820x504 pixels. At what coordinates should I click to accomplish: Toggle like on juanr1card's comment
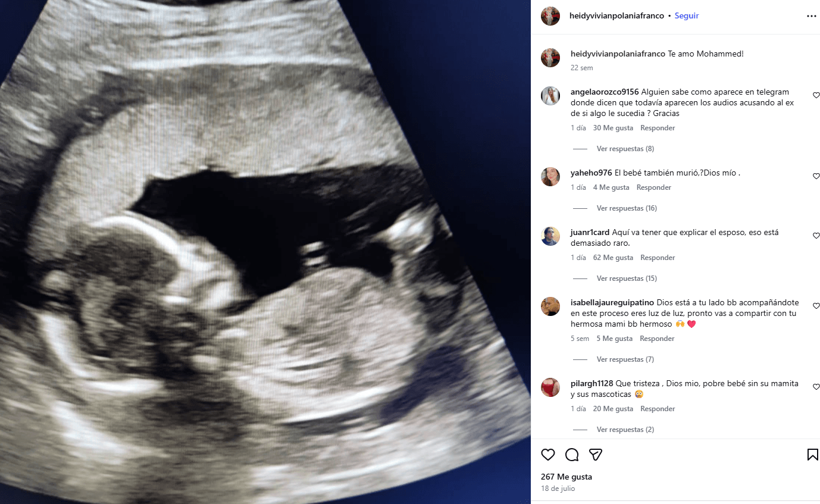pos(816,236)
